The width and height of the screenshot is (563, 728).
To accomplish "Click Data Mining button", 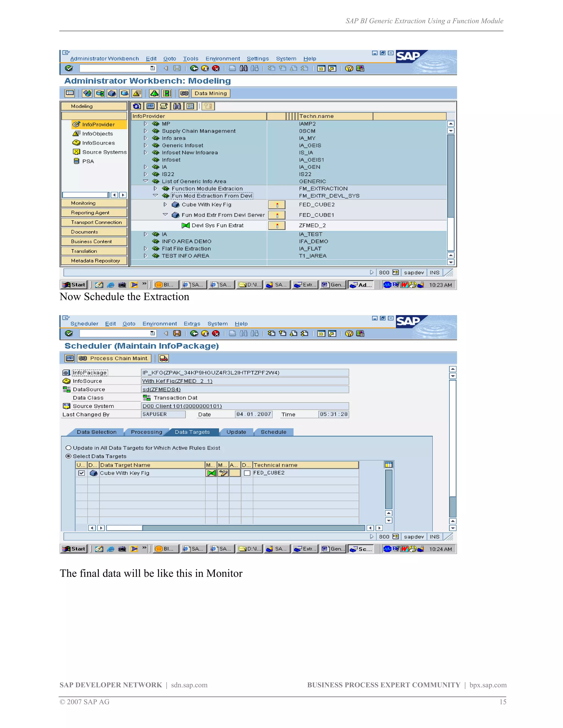I will [x=211, y=93].
